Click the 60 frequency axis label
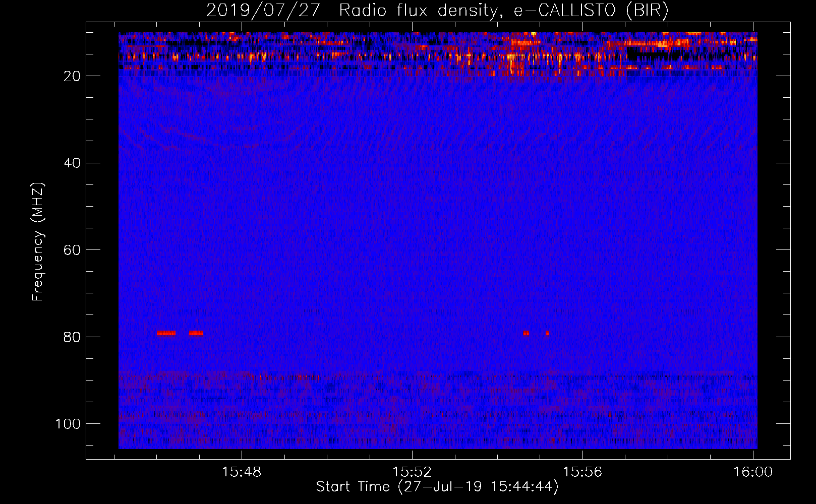Viewport: 816px width, 504px height. click(x=72, y=250)
